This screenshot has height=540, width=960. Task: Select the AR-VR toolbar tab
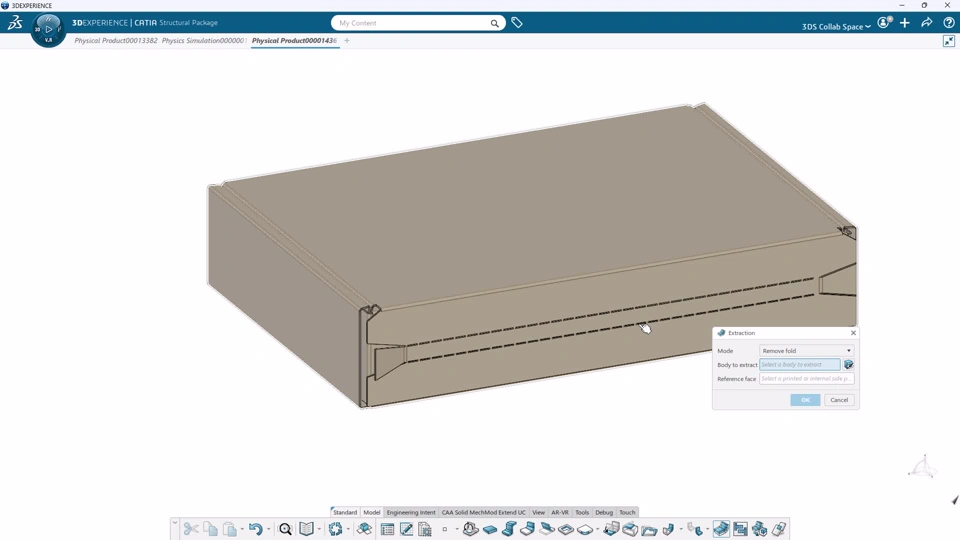click(x=560, y=512)
